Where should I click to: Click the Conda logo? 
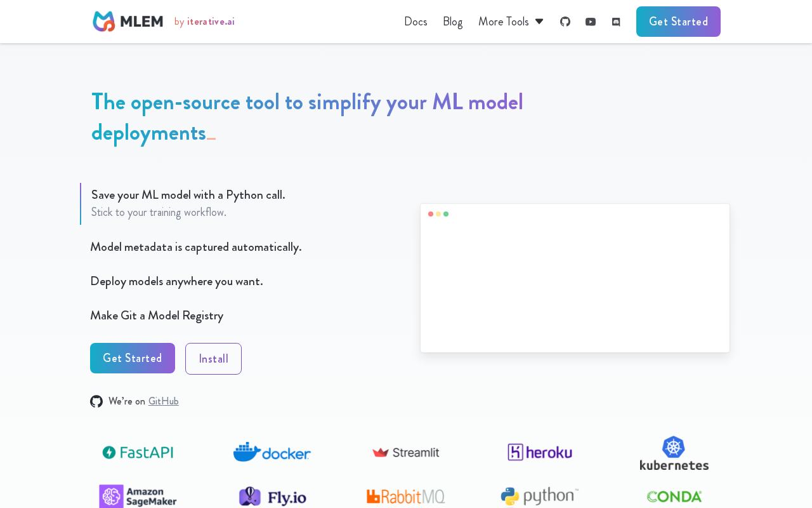[674, 497]
